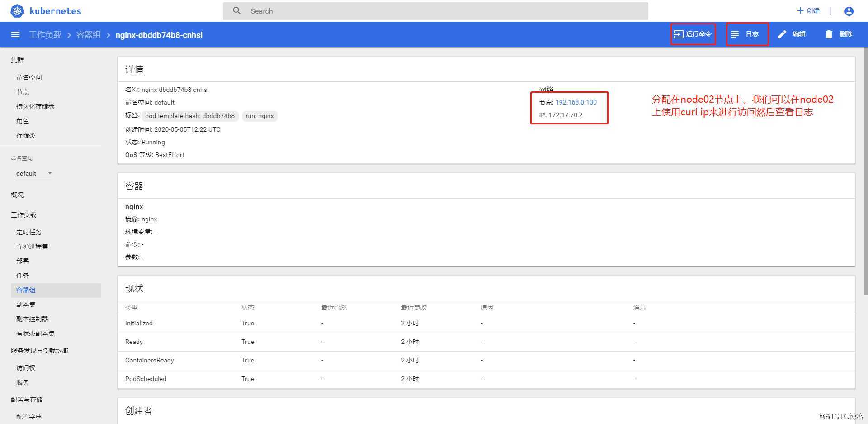868x424 pixels.
Task: Click the pod-template-hash label chip
Action: [x=190, y=116]
